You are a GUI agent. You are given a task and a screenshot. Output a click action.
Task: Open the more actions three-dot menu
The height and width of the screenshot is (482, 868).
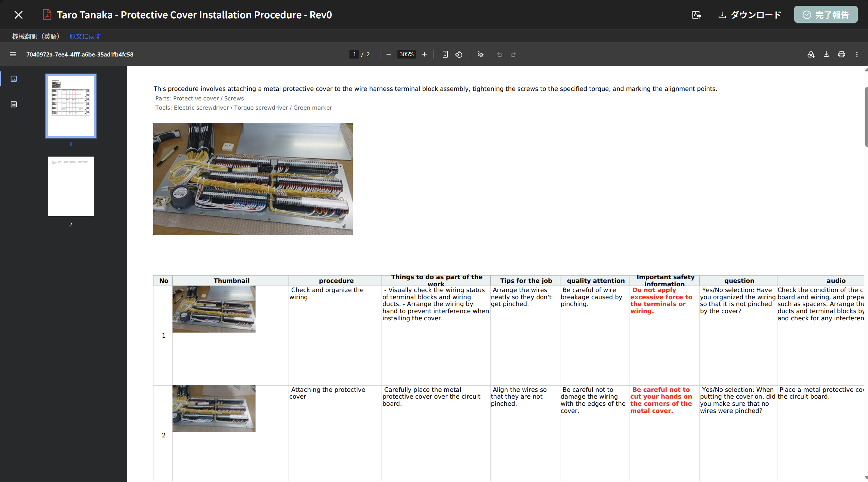pos(857,54)
